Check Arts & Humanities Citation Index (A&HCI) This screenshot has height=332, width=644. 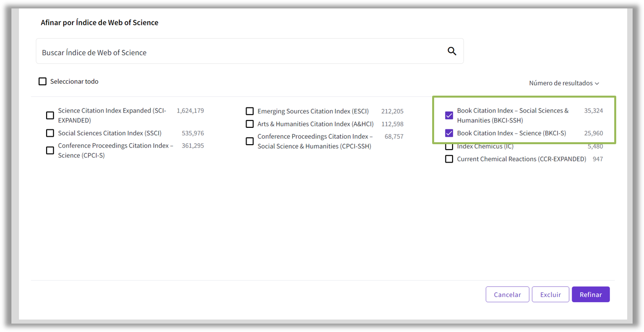pos(250,124)
